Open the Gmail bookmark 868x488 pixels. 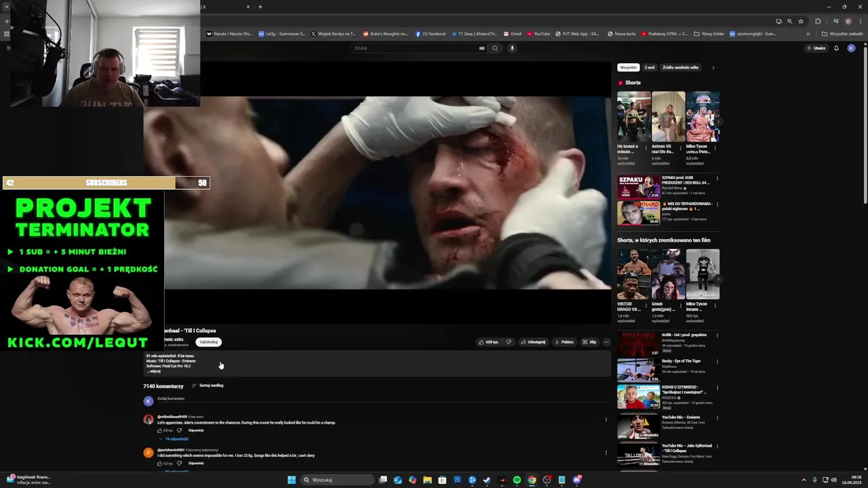point(512,33)
